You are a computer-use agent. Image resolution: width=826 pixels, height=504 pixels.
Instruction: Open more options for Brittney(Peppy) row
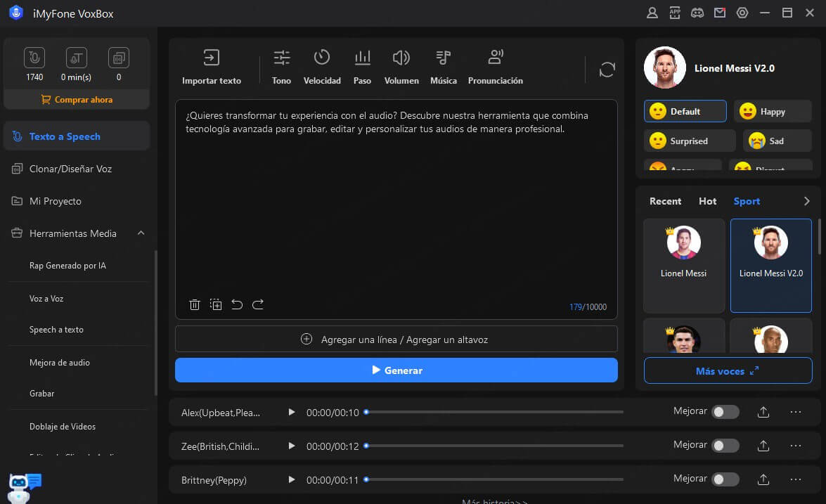[x=796, y=479]
